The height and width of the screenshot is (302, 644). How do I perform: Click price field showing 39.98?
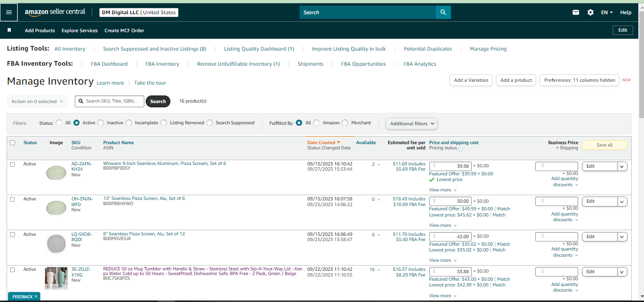click(450, 166)
